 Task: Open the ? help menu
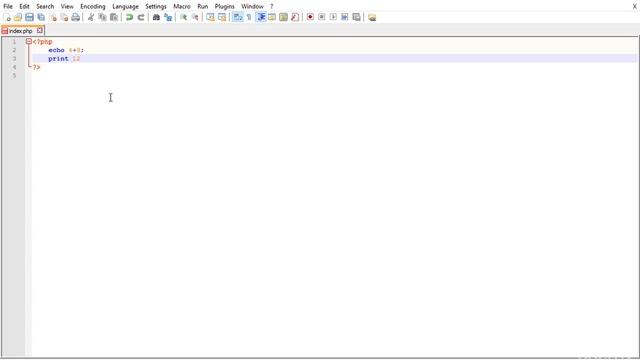point(271,7)
